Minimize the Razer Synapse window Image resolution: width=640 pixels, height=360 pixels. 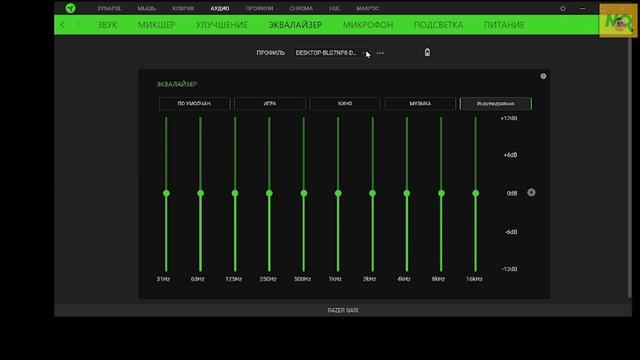pyautogui.click(x=582, y=8)
